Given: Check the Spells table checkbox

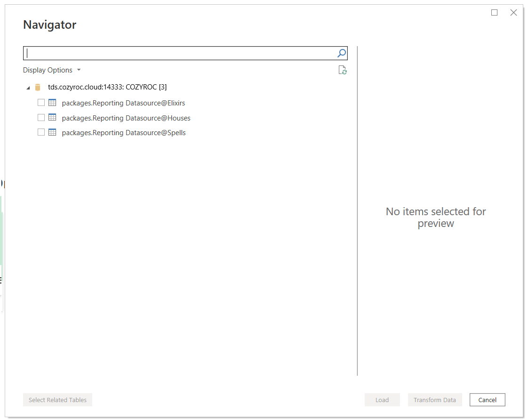Looking at the screenshot, I should coord(41,132).
